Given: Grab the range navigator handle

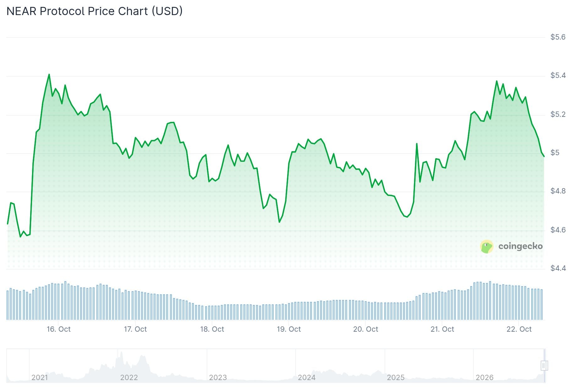Looking at the screenshot, I should click(x=544, y=366).
